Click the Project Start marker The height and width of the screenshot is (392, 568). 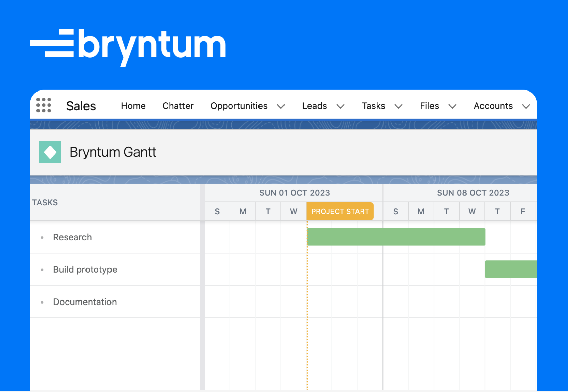tap(340, 211)
